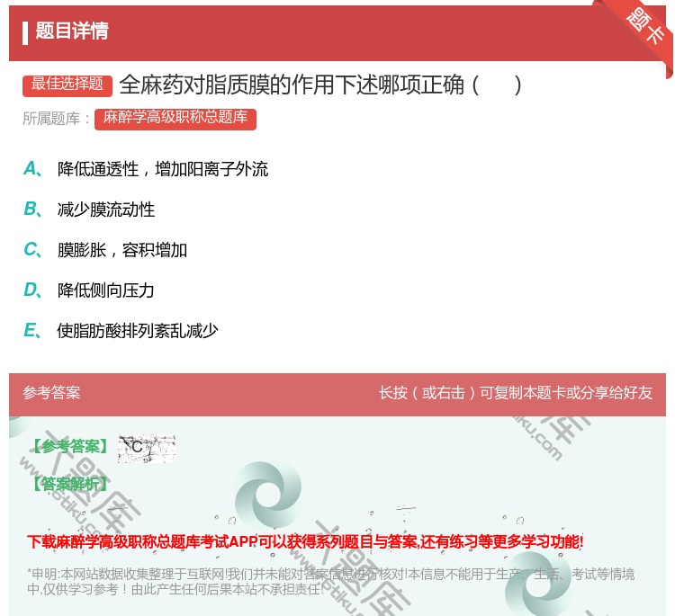Click the letter C option marker

click(32, 250)
